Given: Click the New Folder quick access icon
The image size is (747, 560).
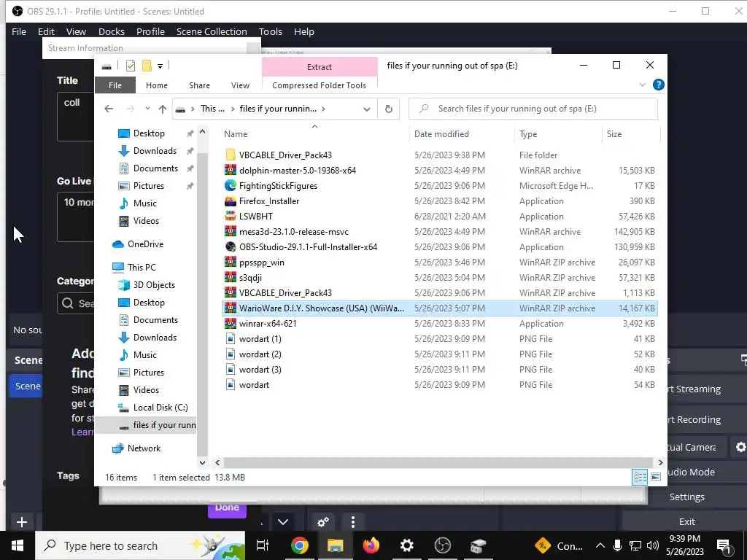Looking at the screenshot, I should [147, 66].
